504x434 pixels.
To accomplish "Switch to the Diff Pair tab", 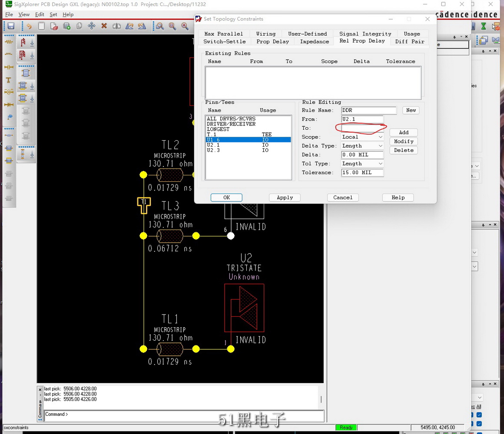I will (x=409, y=41).
